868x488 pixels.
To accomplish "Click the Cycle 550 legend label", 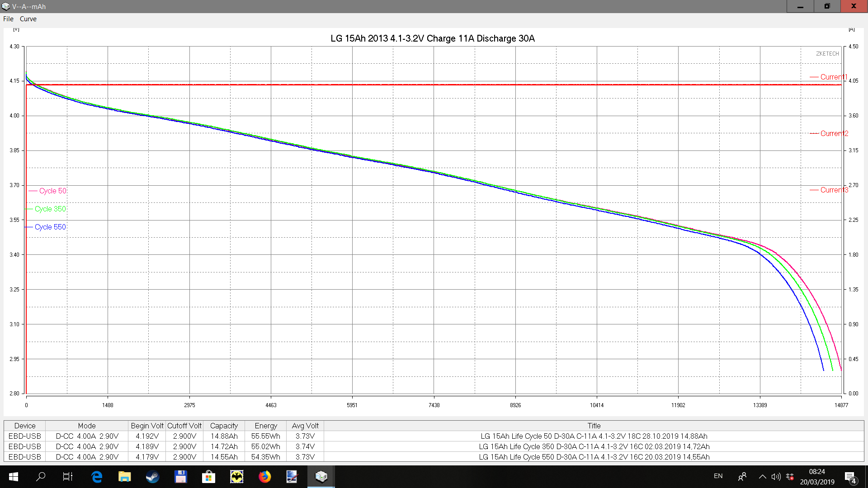I will [x=50, y=227].
